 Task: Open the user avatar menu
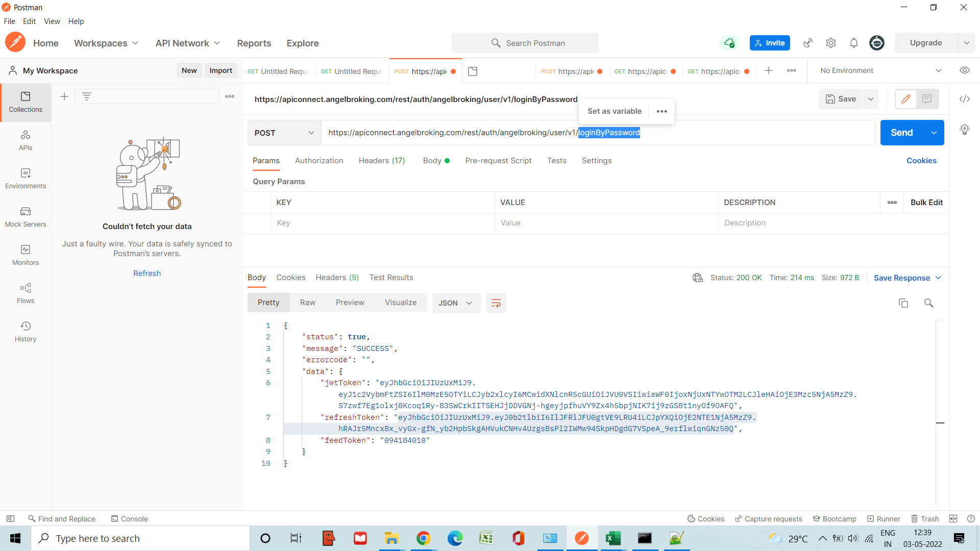[x=877, y=43]
